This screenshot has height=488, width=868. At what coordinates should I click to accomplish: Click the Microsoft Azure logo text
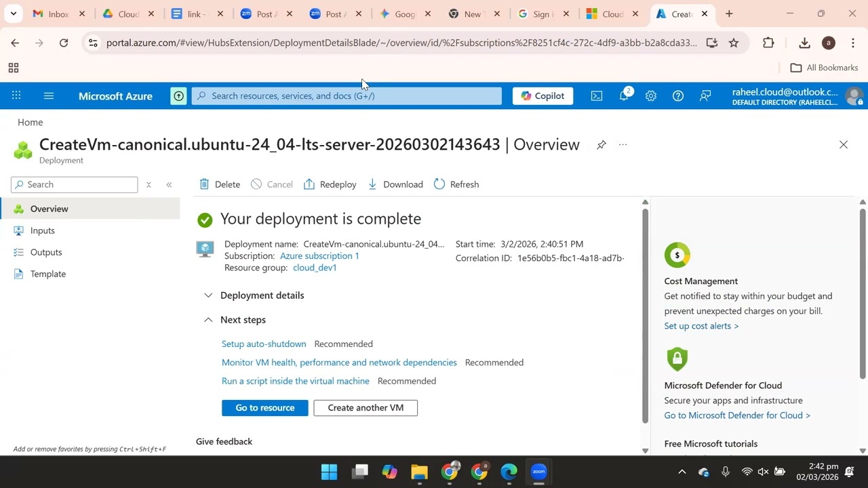tap(115, 96)
